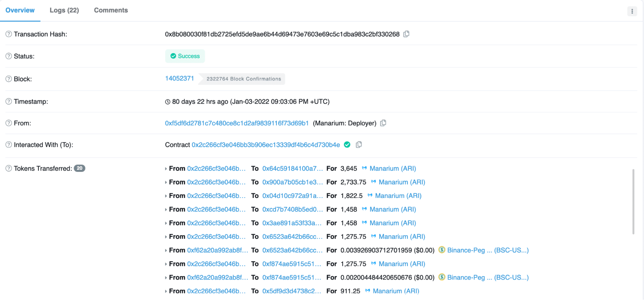Image resolution: width=644 pixels, height=300 pixels.
Task: Open Manarium (ARI) link in 911.25 row
Action: point(396,291)
